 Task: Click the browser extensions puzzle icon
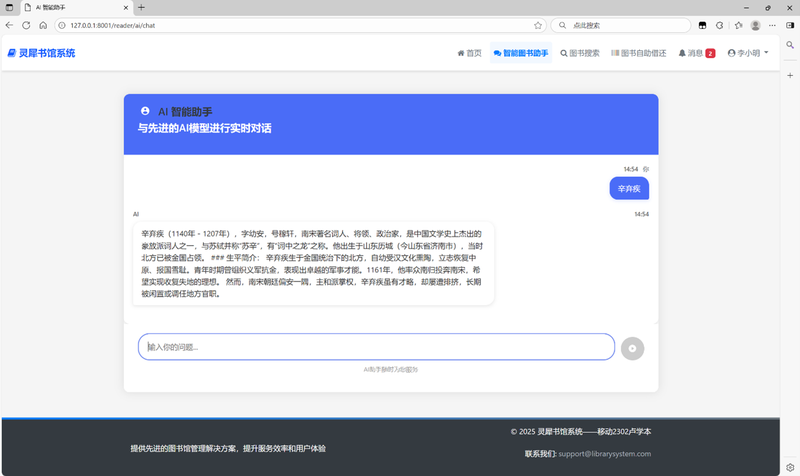tap(719, 25)
